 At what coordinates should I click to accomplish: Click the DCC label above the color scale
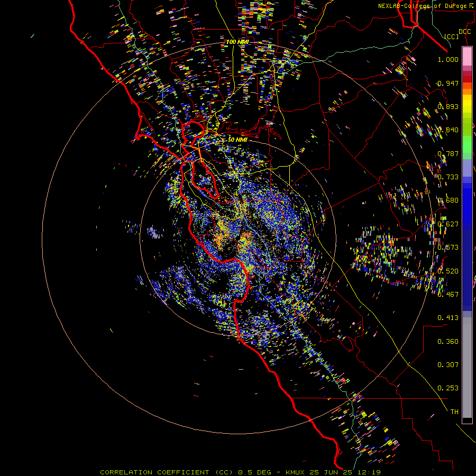(464, 32)
